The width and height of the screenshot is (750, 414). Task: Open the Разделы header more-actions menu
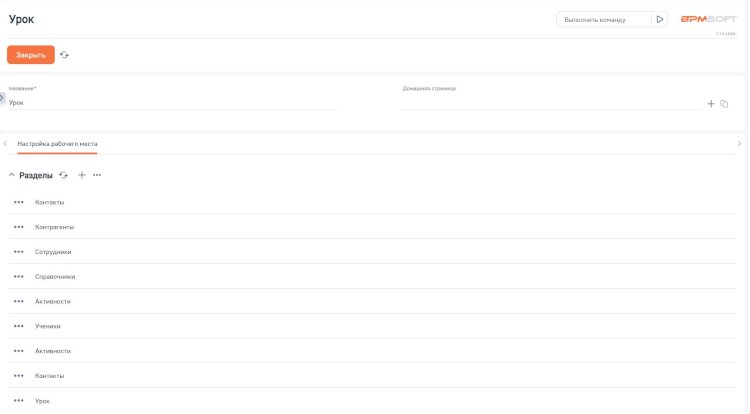97,175
